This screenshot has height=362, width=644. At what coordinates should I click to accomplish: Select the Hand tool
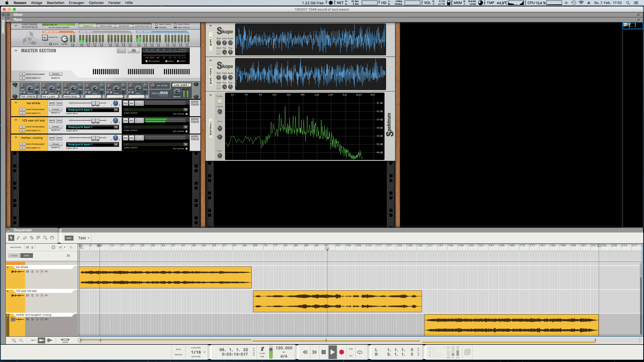coord(52,238)
